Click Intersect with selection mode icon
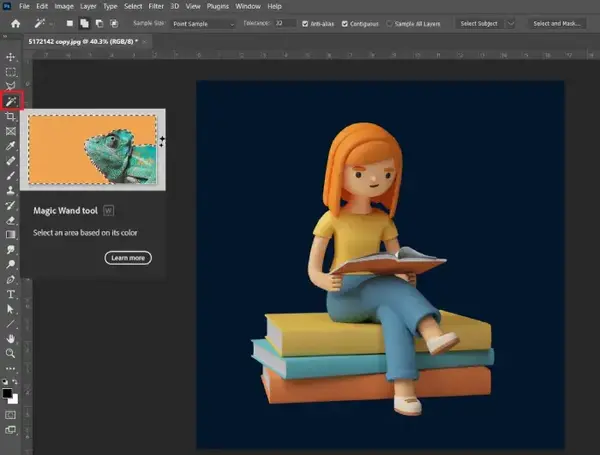The height and width of the screenshot is (455, 600). 114,24
